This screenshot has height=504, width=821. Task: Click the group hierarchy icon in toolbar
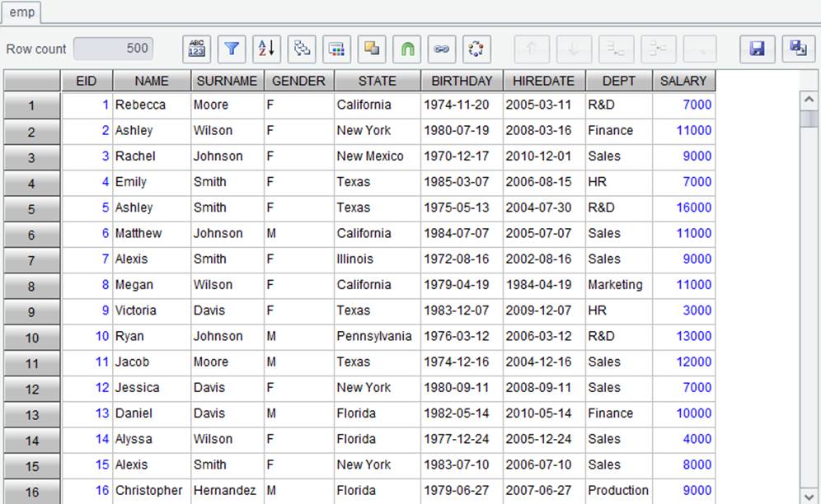coord(302,49)
